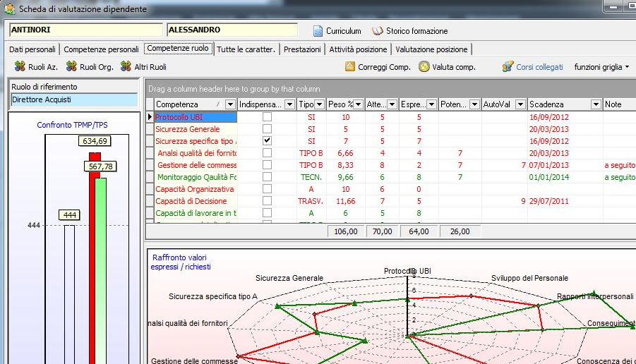Image resolution: width=636 pixels, height=364 pixels.
Task: Open the AutoVal column filter dropdown
Action: pos(520,104)
